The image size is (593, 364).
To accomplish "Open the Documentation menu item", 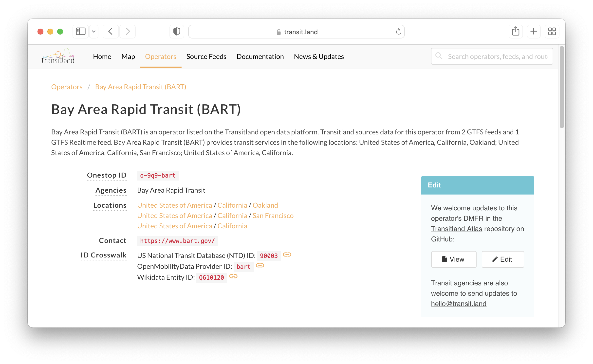I will 260,56.
